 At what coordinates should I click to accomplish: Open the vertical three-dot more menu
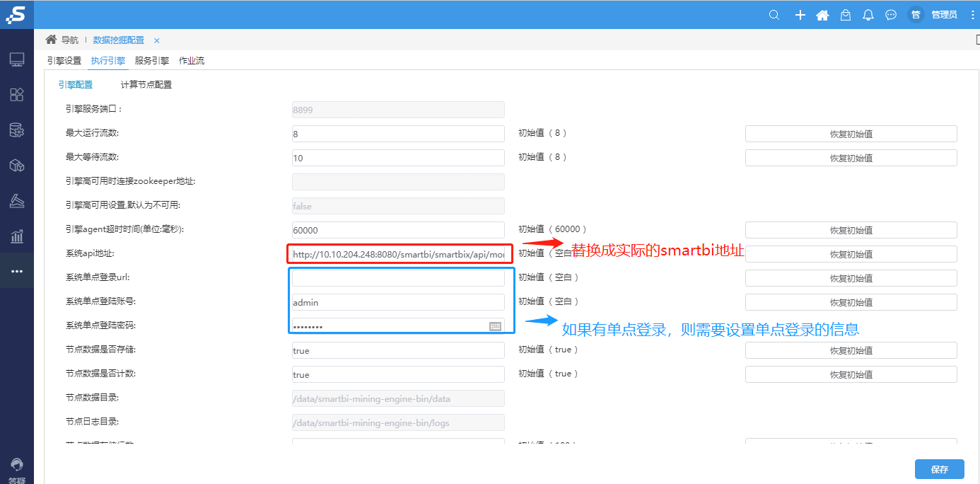coord(973,15)
